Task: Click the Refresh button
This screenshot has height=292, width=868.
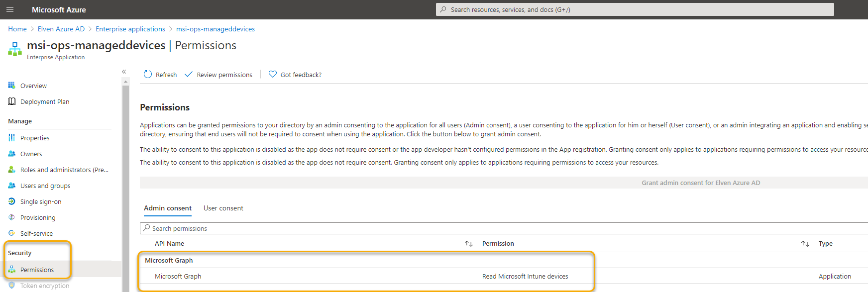Action: click(160, 75)
